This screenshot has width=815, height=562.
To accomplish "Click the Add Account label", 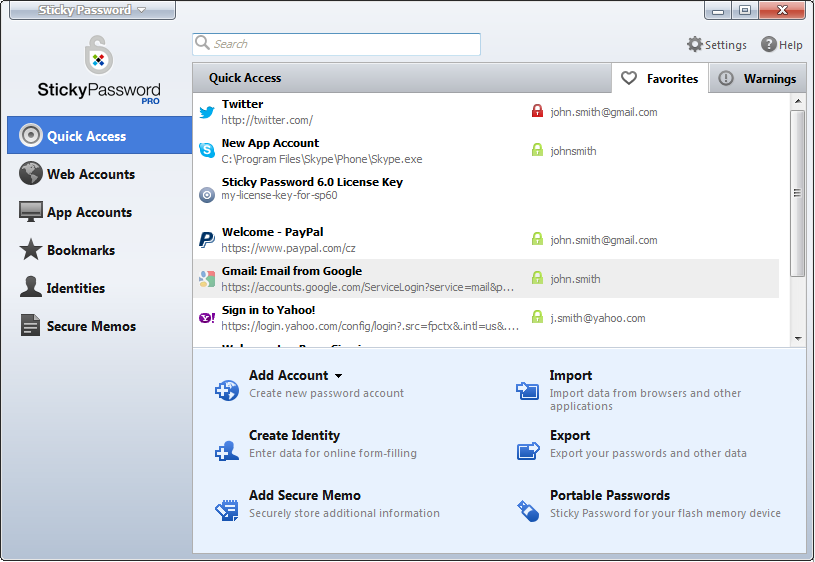I will tap(288, 375).
